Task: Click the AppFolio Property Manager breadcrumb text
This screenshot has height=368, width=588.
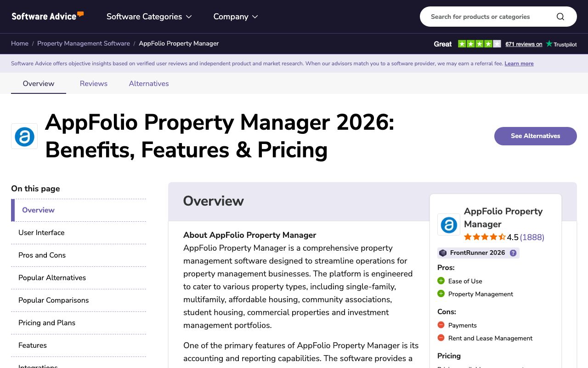Action: coord(179,43)
